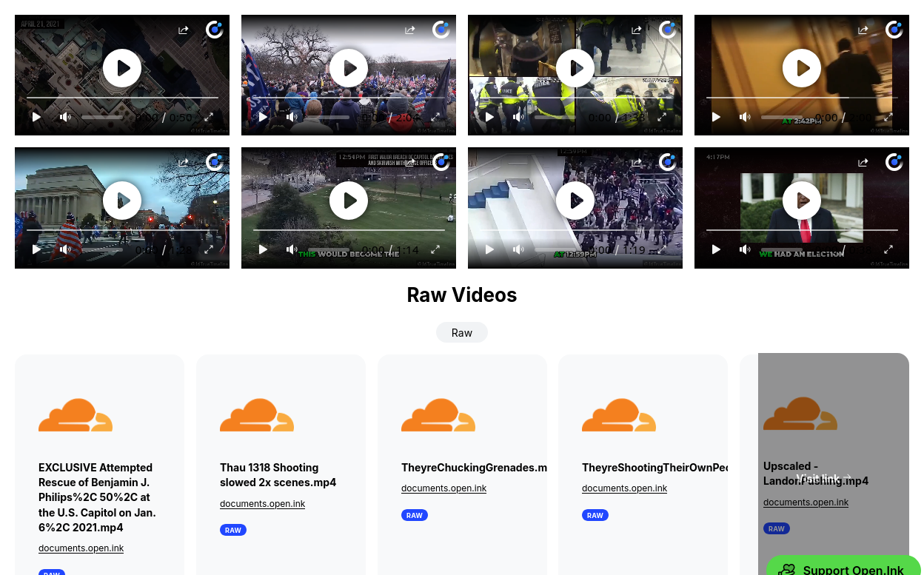924x575 pixels.
Task: Mute the 1:19 staircase crowd video
Action: (518, 249)
